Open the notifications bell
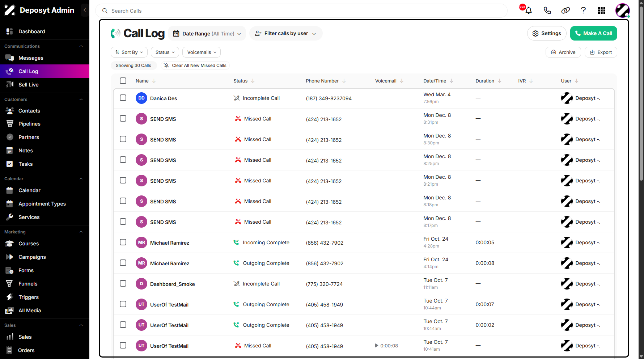The height and width of the screenshot is (359, 644). point(529,10)
